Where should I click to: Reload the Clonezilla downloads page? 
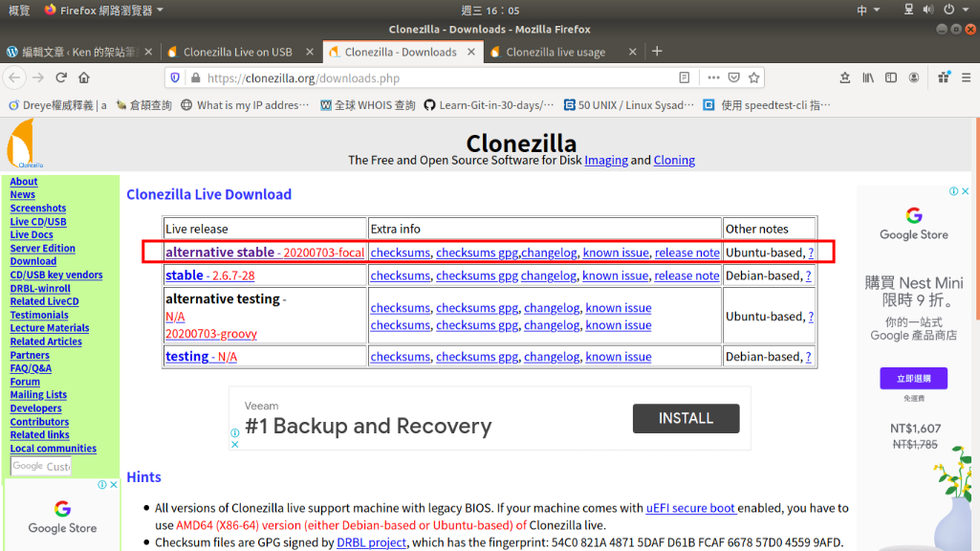[x=61, y=77]
